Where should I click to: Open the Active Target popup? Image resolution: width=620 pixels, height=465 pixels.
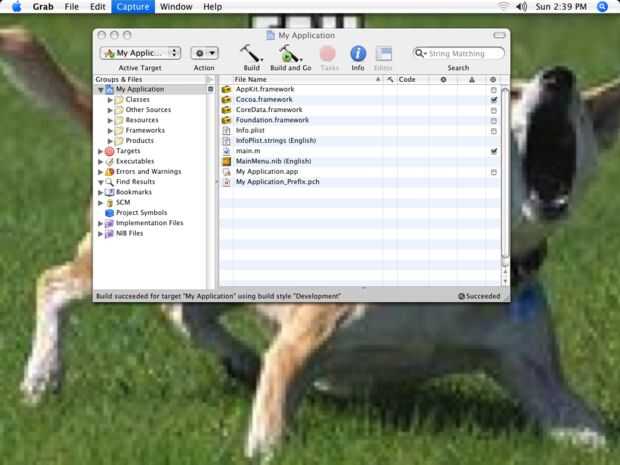coord(140,53)
